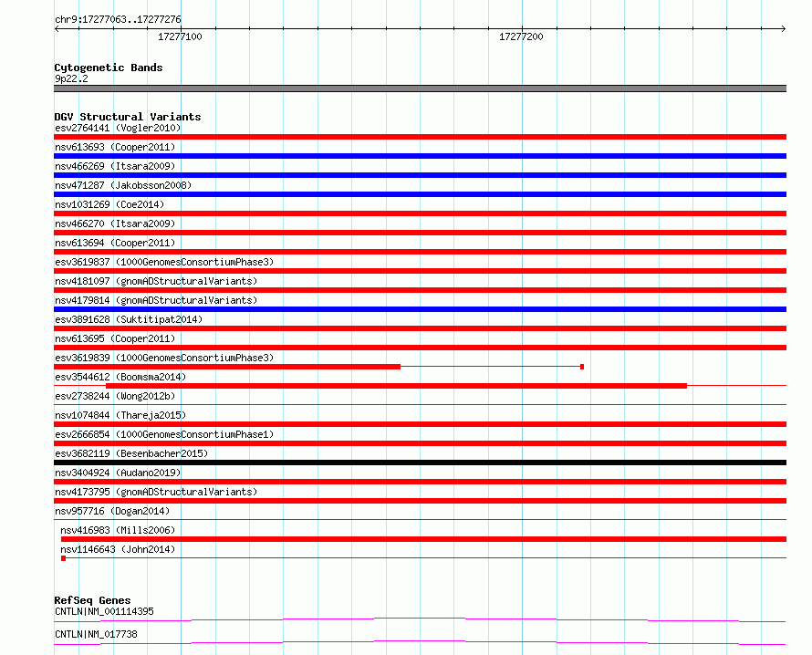Select variant esv2764141 (Vogler2010)
Viewport: 812px width, 655px height.
pyautogui.click(x=118, y=128)
